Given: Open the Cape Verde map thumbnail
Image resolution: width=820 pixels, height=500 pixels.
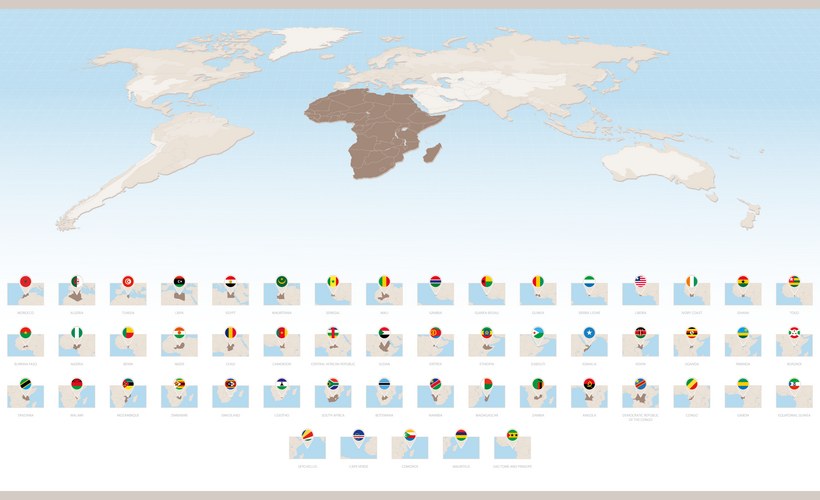Looking at the screenshot, I should pos(358,448).
